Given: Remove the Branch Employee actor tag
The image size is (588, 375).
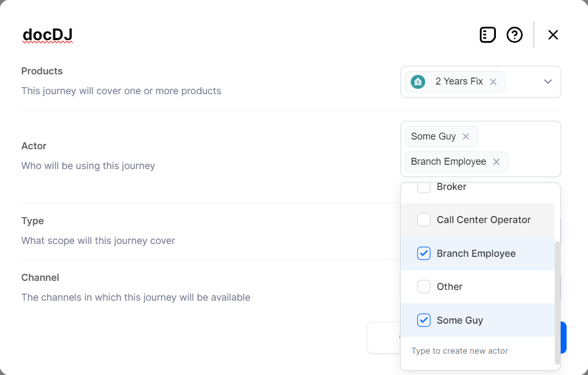Looking at the screenshot, I should pyautogui.click(x=496, y=162).
